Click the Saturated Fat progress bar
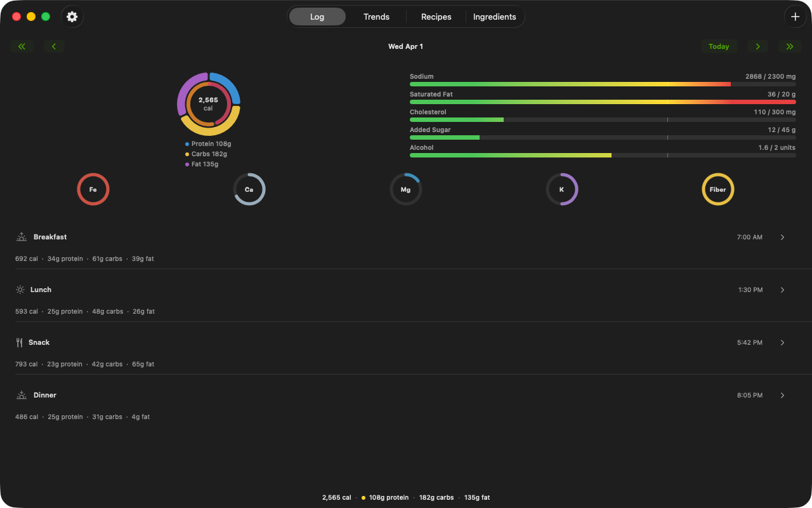 (603, 102)
